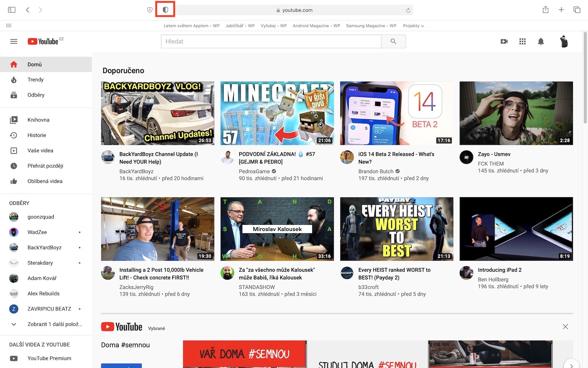Open the Ben Hollberg channel name
This screenshot has height=368, width=588.
click(x=493, y=279)
